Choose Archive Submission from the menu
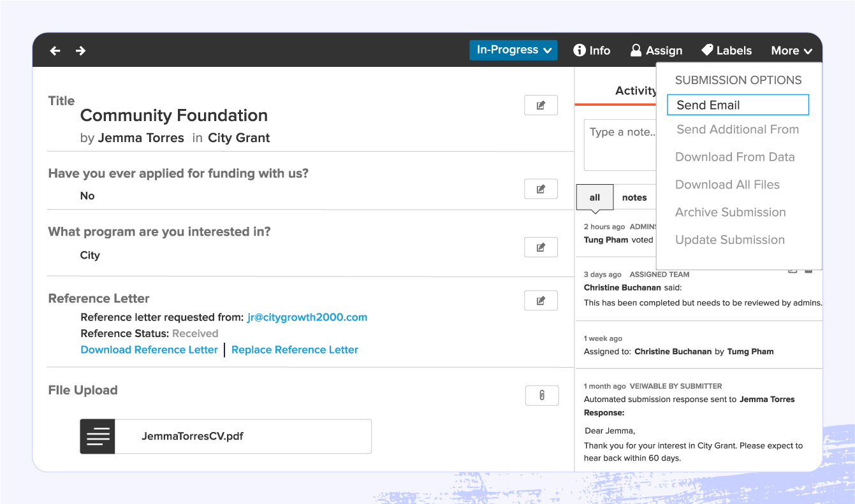 coord(730,212)
